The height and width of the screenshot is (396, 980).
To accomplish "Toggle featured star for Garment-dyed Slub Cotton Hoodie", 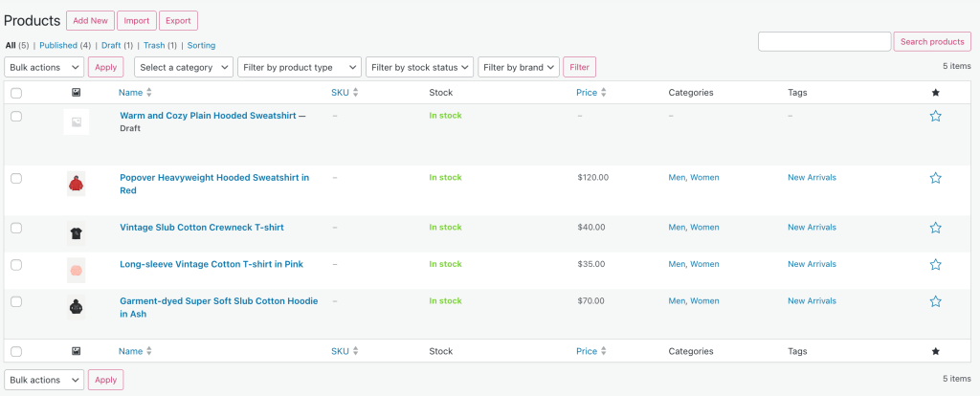I will pyautogui.click(x=935, y=301).
